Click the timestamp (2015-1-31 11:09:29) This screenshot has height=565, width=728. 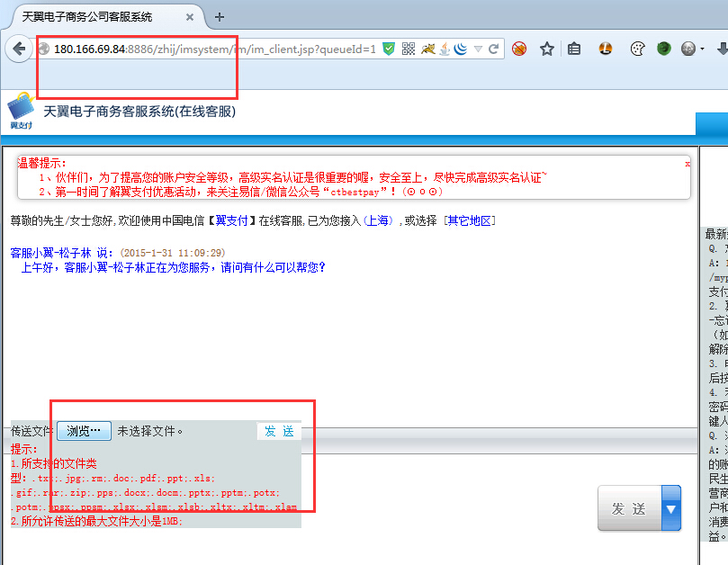click(173, 253)
